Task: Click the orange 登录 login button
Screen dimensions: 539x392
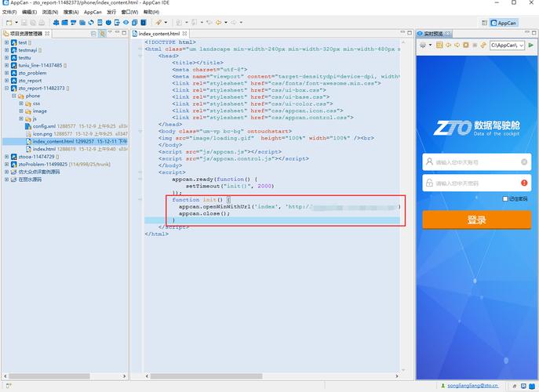Action: click(x=477, y=220)
